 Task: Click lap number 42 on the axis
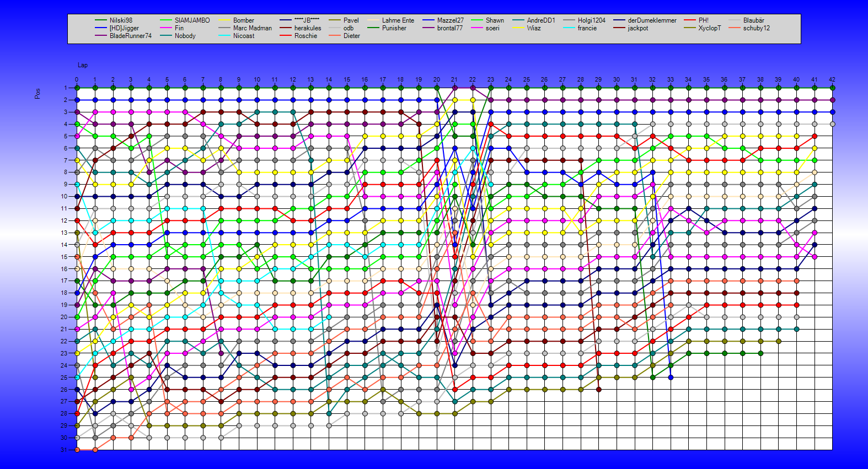[832, 79]
